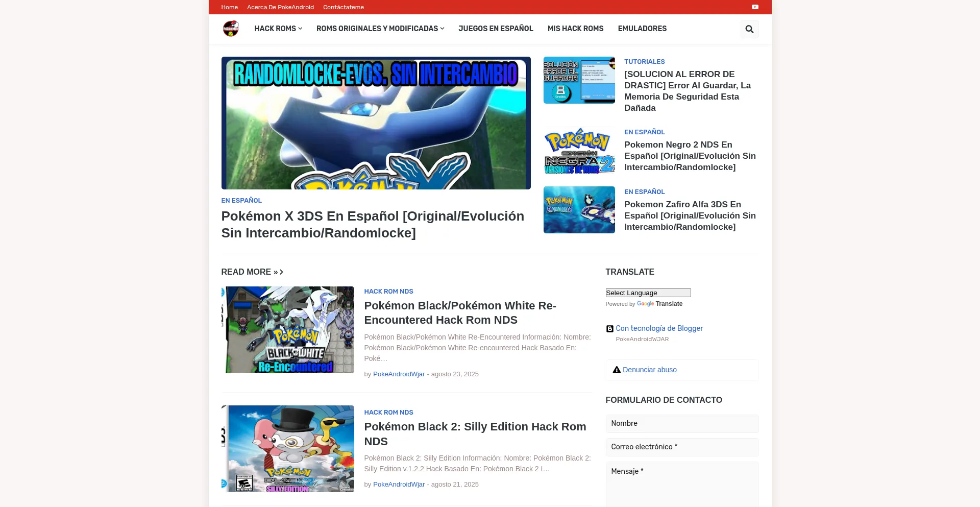This screenshot has height=507, width=980.
Task: Expand ROMS ORIGINALES Y MODIFICADAS menu
Action: point(380,29)
